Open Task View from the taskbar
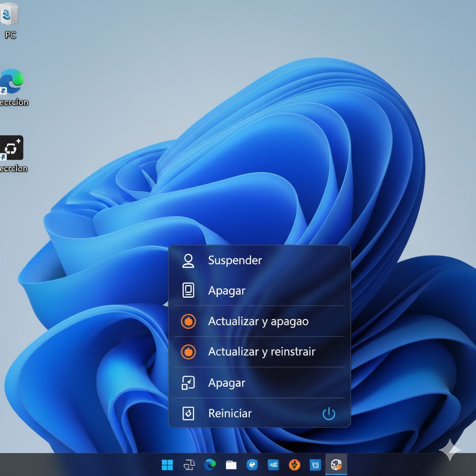Image resolution: width=476 pixels, height=476 pixels. (189, 465)
